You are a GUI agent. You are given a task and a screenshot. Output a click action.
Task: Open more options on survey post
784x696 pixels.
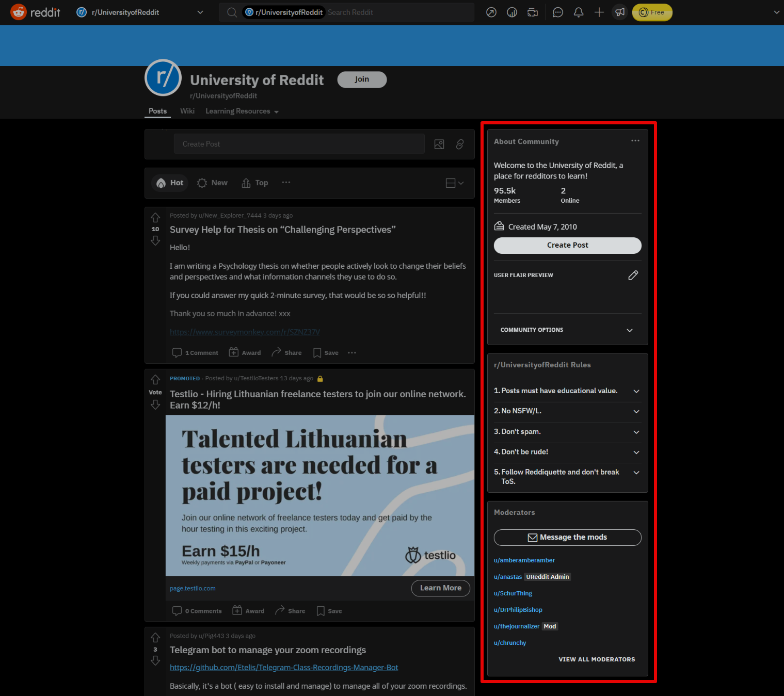(352, 353)
